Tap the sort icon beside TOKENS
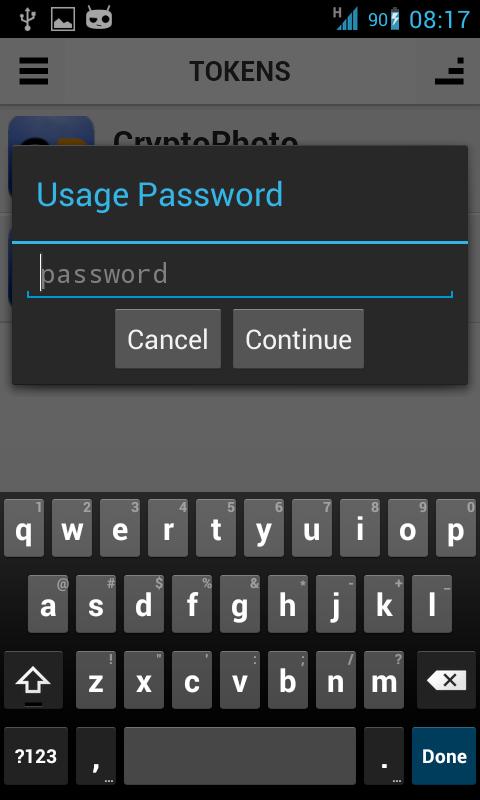Screen dimensions: 480x800 [449, 71]
